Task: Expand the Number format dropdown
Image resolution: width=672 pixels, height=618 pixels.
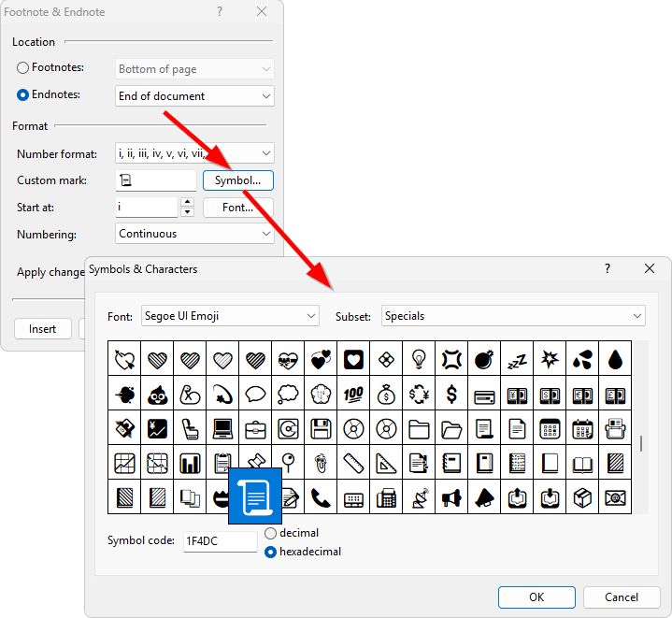Action: point(194,153)
